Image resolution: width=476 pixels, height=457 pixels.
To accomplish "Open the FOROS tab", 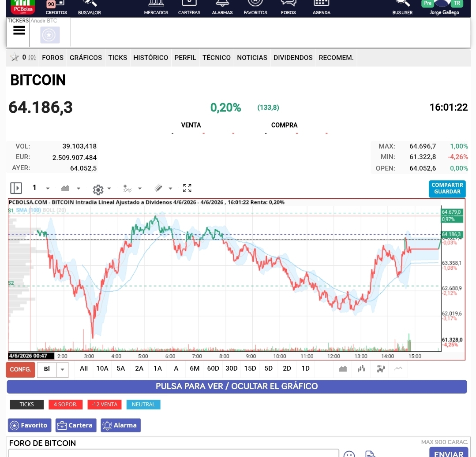I will coord(52,58).
